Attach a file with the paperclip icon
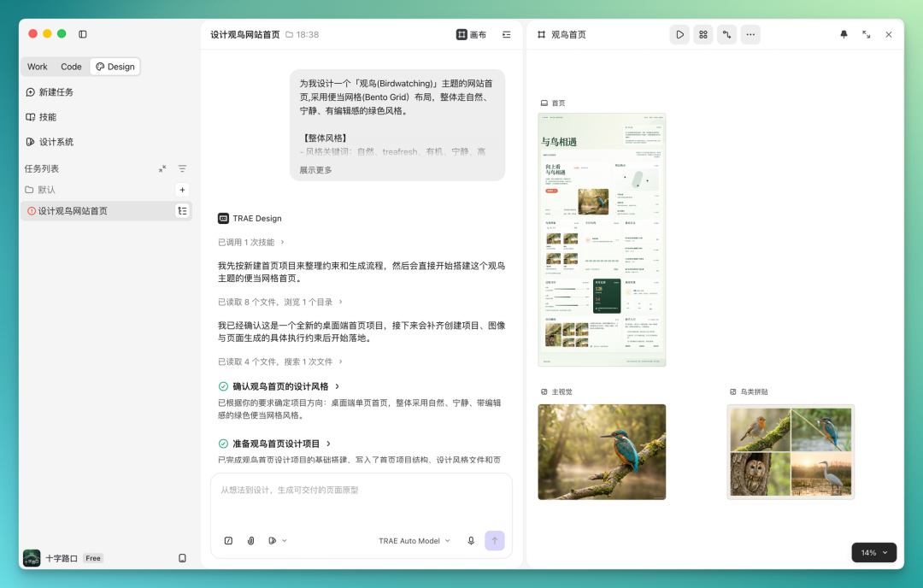 pyautogui.click(x=250, y=541)
